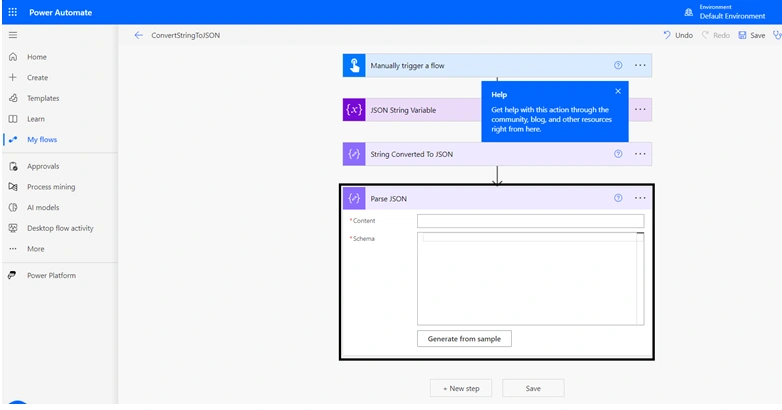Click the Redo button in toolbar

[x=716, y=35]
